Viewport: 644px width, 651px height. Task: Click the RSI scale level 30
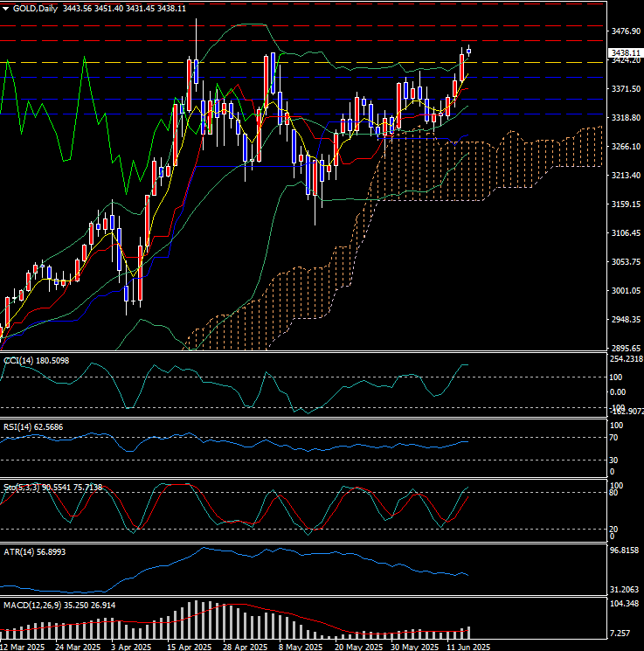(613, 460)
